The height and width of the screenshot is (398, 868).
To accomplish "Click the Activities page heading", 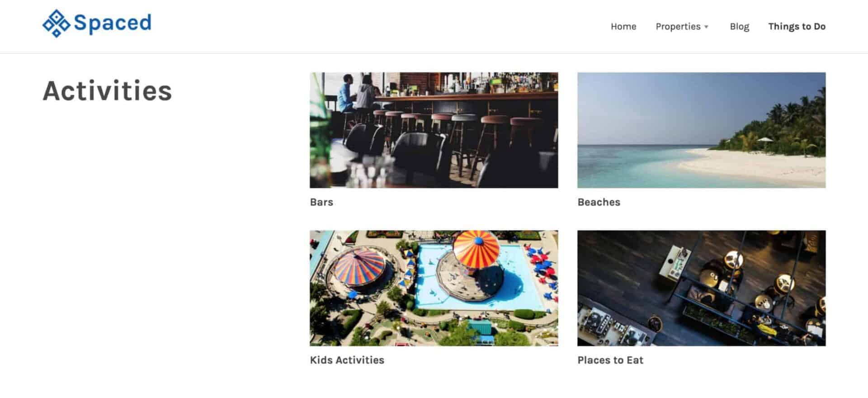I will [107, 91].
